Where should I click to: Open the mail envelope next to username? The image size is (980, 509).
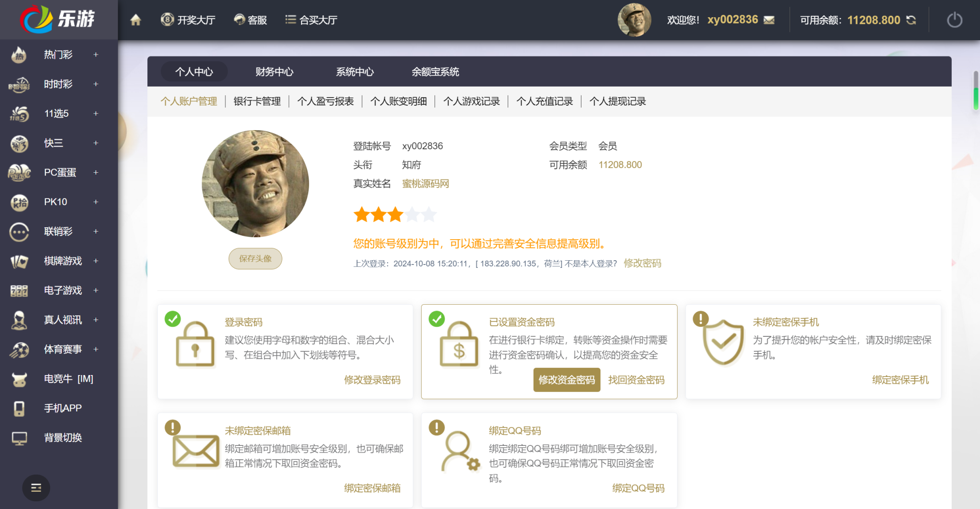pyautogui.click(x=769, y=20)
